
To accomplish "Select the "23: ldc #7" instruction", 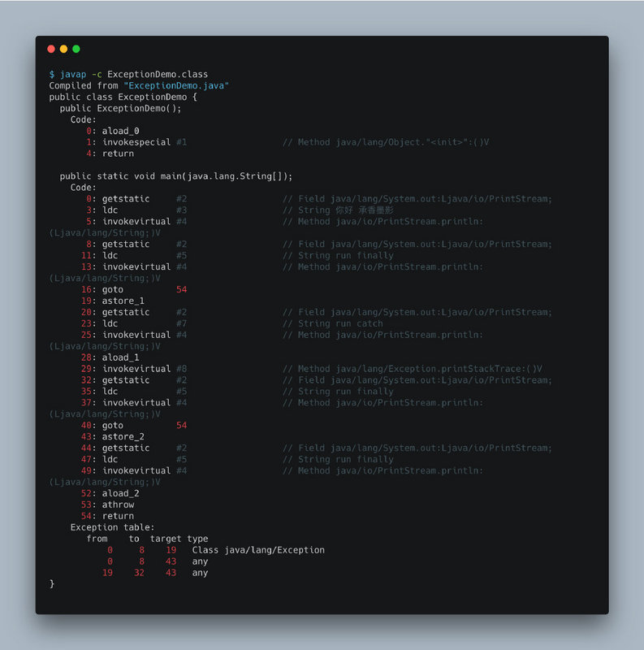I will tap(134, 323).
